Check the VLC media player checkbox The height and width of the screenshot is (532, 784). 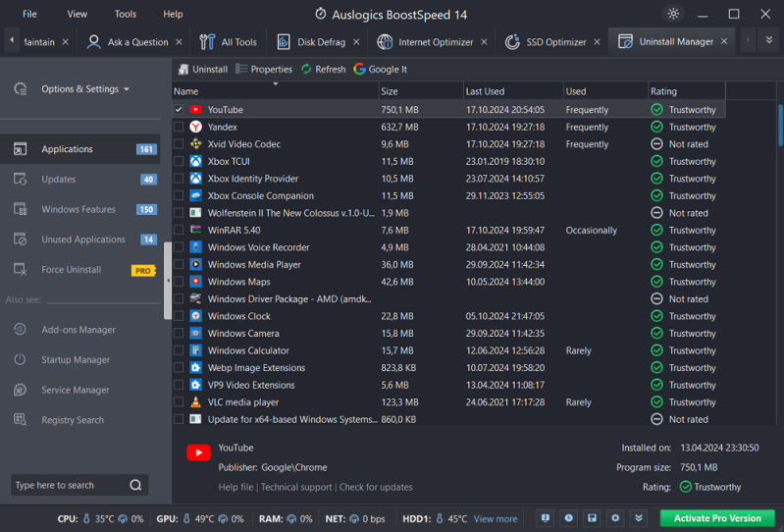tap(179, 402)
